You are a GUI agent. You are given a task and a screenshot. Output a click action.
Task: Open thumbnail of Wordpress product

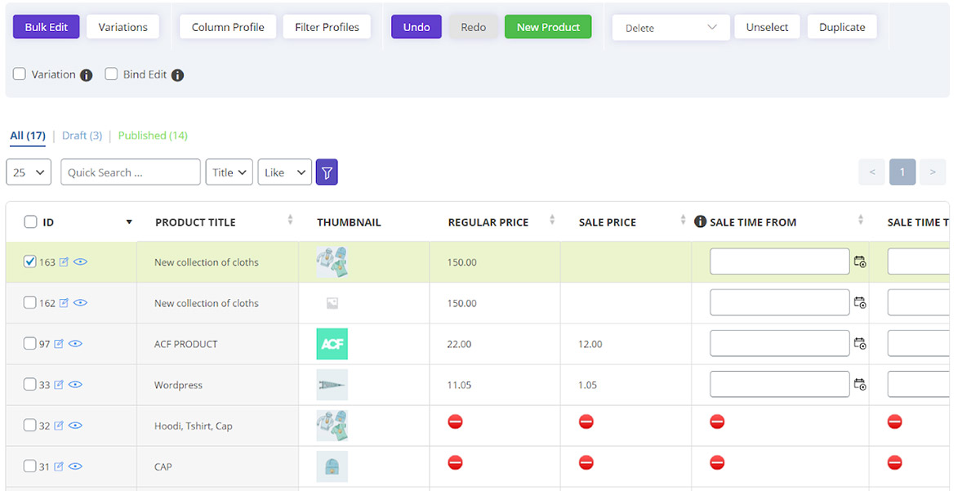tap(332, 385)
